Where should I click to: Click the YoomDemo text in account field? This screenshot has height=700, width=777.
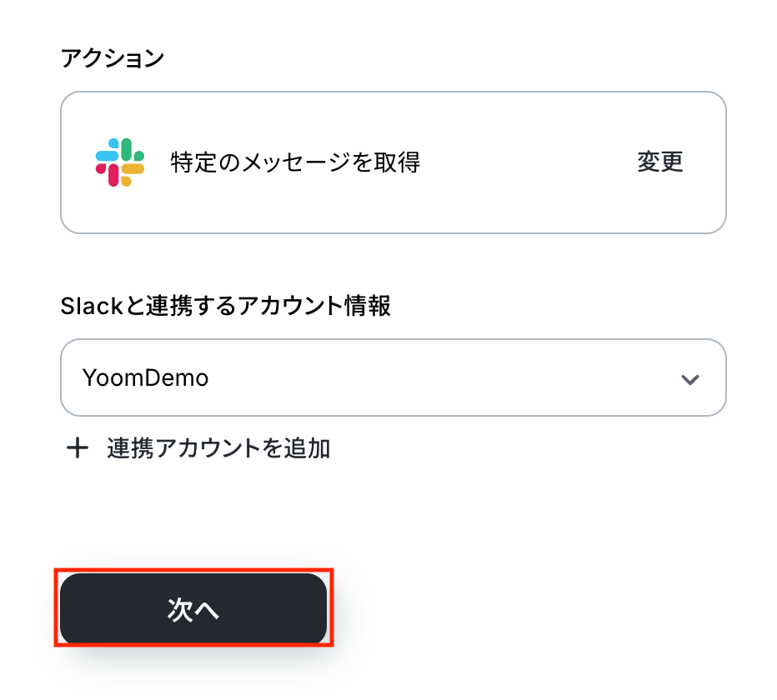click(x=145, y=378)
